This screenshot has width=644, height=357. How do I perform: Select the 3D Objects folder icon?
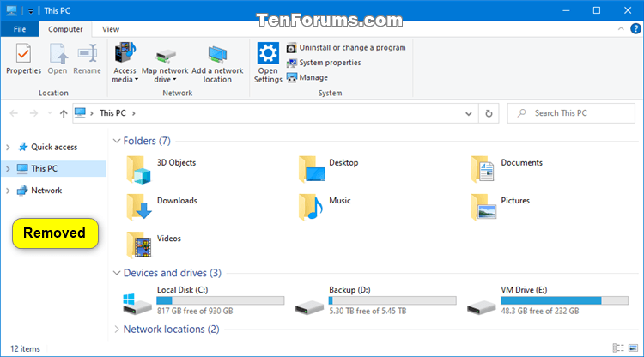point(139,169)
